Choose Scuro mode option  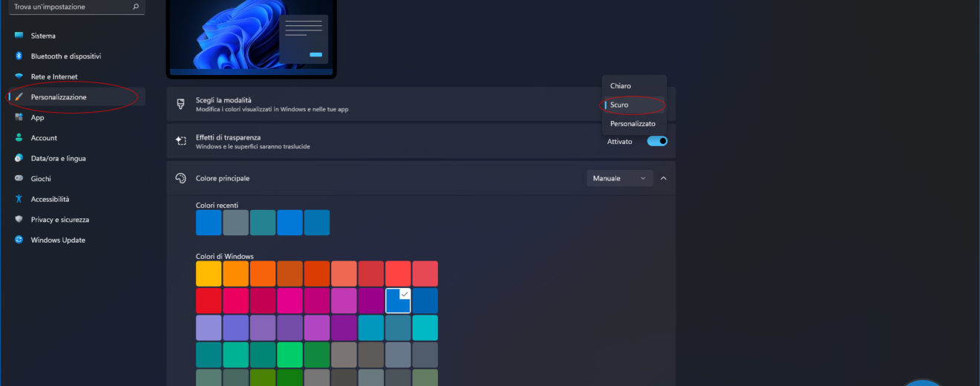[634, 105]
